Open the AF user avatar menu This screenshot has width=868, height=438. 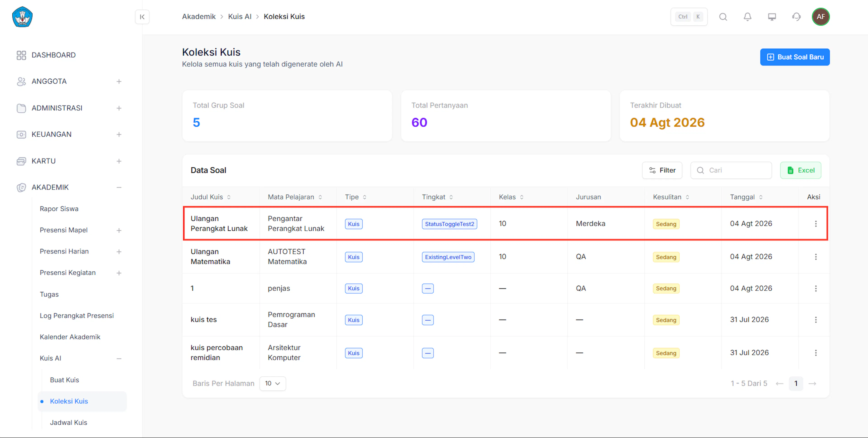point(821,17)
